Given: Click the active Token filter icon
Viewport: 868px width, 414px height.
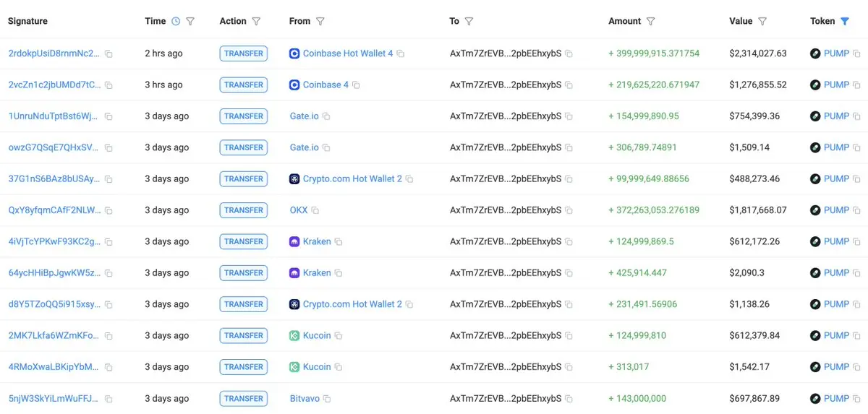Looking at the screenshot, I should 845,22.
